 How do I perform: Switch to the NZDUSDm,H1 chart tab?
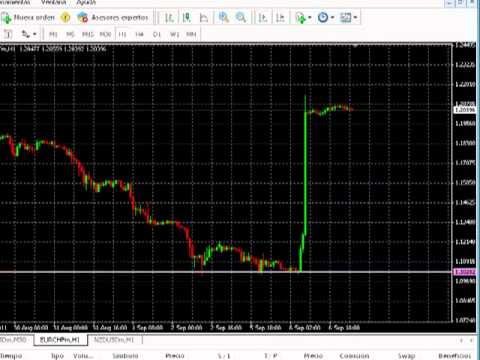click(114, 340)
